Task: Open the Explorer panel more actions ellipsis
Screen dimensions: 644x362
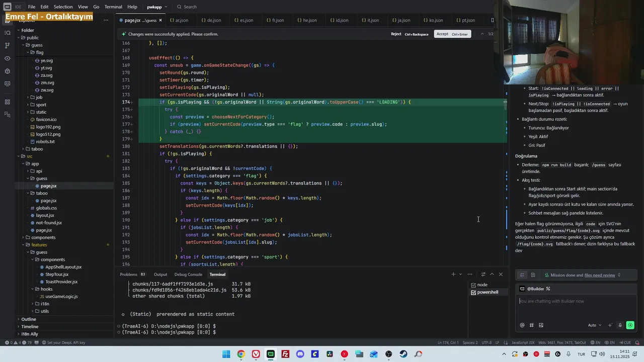Action: tap(106, 20)
